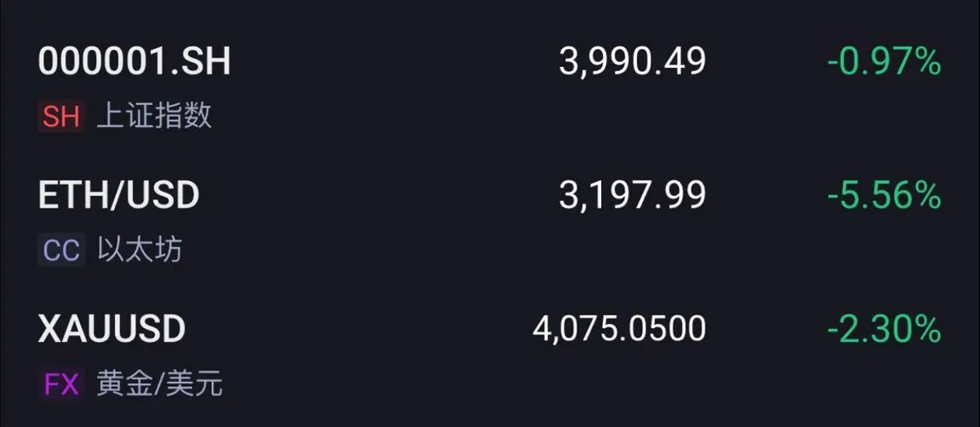980x427 pixels.
Task: Tap the empty space beneath 3,197.99
Action: 632,250
